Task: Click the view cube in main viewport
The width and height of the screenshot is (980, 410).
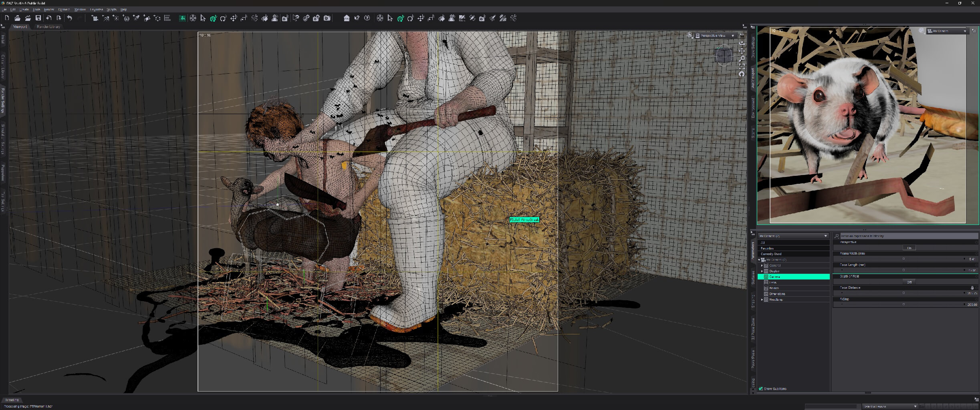Action: (x=724, y=55)
